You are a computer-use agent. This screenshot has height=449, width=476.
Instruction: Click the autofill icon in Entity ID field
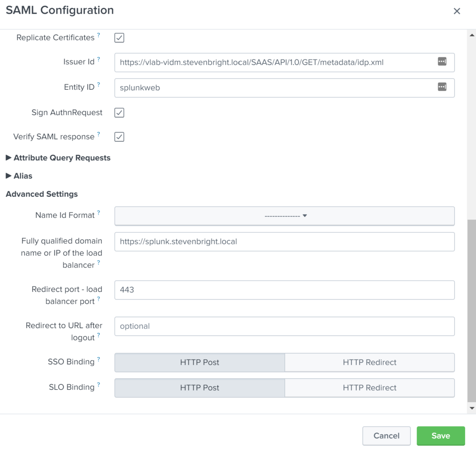coord(442,87)
